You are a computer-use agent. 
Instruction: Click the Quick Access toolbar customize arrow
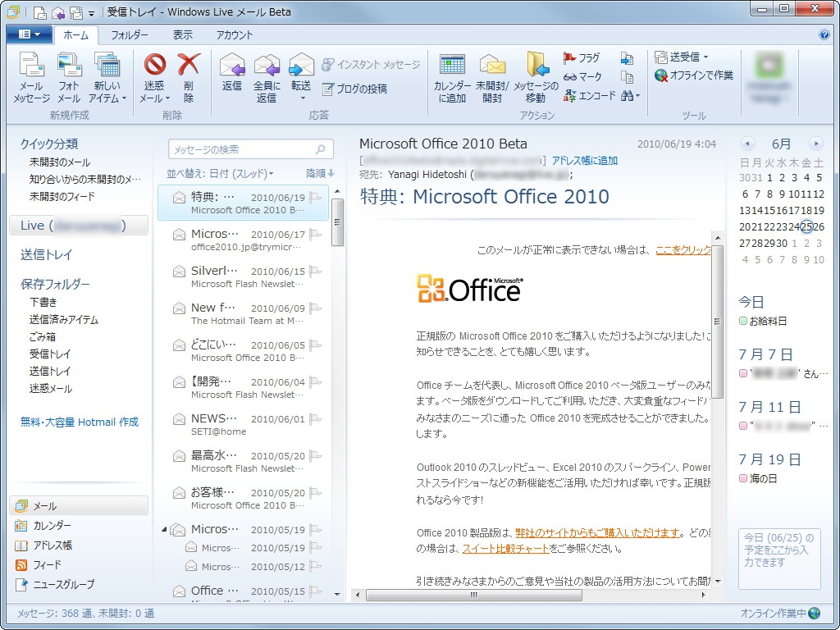[x=91, y=12]
